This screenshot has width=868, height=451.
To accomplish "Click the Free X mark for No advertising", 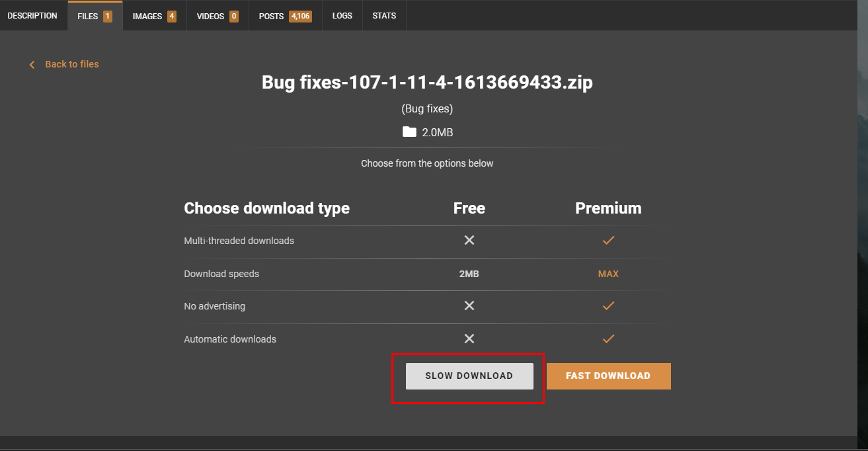I will point(469,306).
